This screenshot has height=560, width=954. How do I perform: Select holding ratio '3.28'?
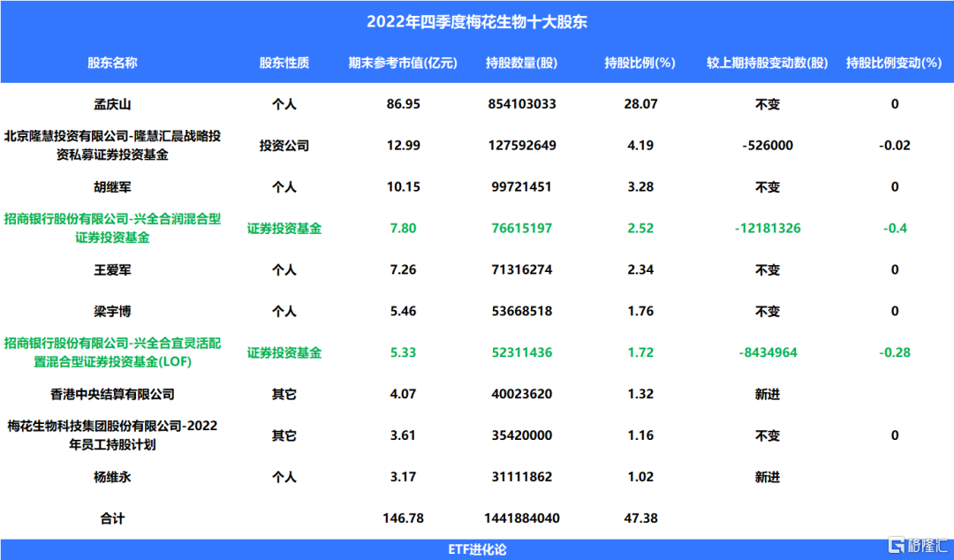point(640,187)
